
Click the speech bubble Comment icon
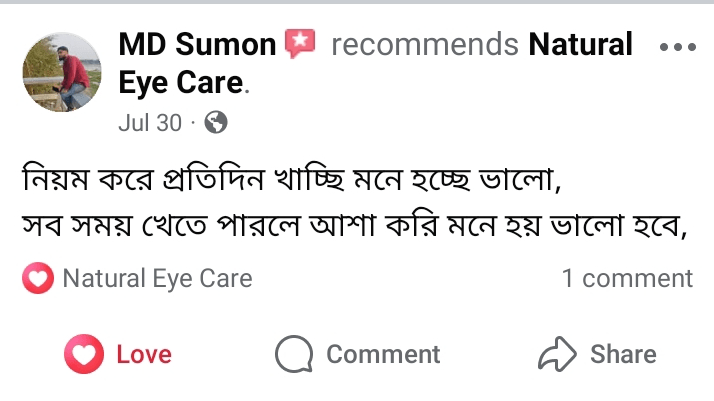tap(294, 354)
